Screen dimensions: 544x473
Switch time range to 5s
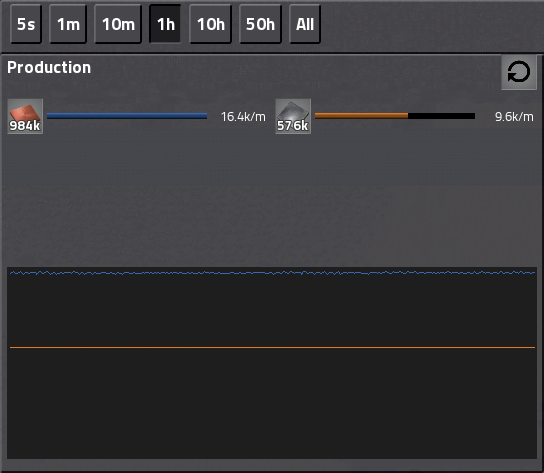(x=26, y=24)
